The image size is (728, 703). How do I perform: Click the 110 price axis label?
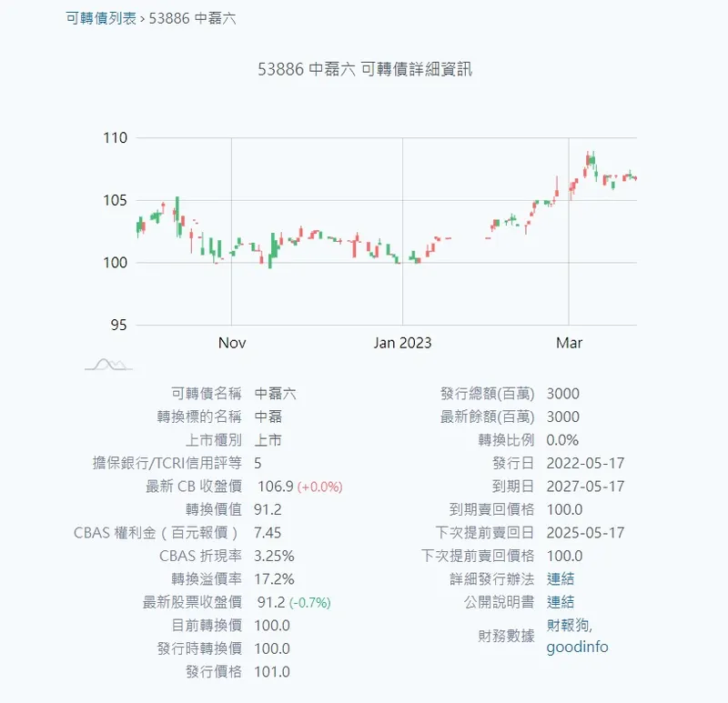(115, 138)
